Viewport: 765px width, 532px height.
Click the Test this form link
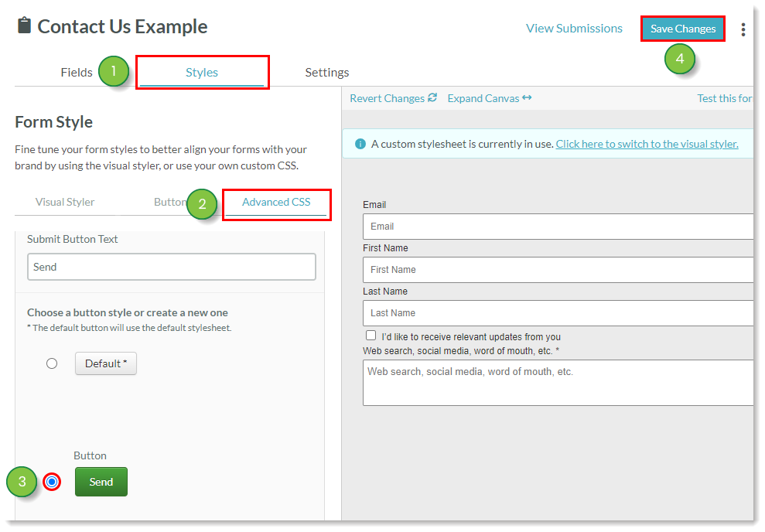tap(725, 98)
